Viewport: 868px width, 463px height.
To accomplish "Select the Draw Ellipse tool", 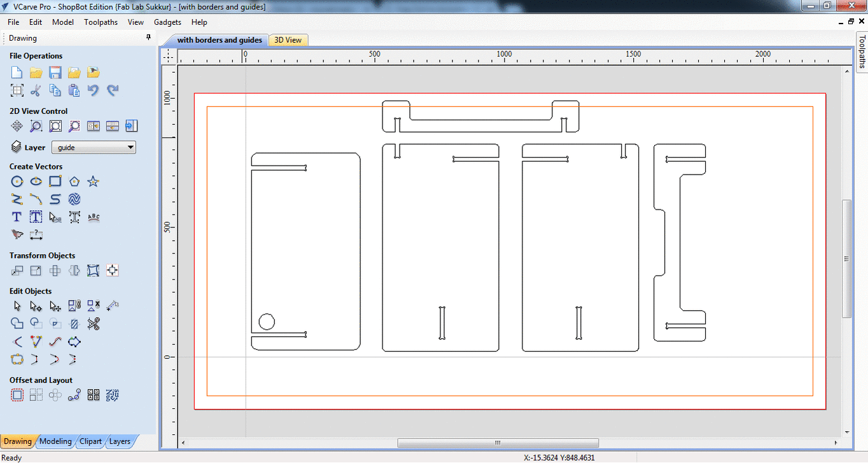I will 36,182.
